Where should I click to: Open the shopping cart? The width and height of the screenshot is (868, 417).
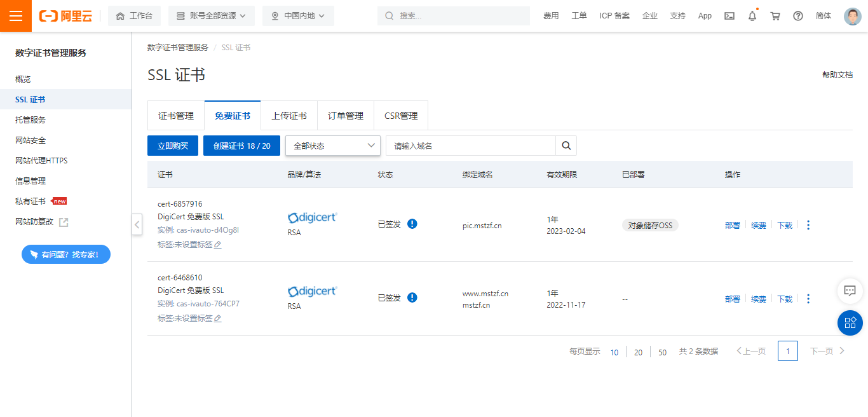(x=775, y=16)
